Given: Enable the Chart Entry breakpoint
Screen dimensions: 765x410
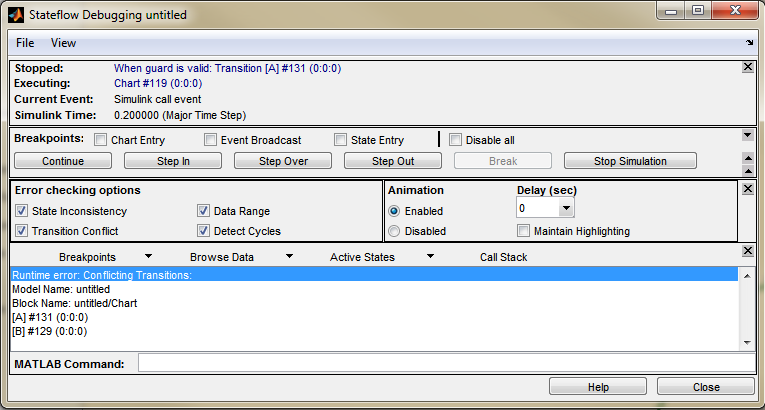Looking at the screenshot, I should (x=101, y=140).
